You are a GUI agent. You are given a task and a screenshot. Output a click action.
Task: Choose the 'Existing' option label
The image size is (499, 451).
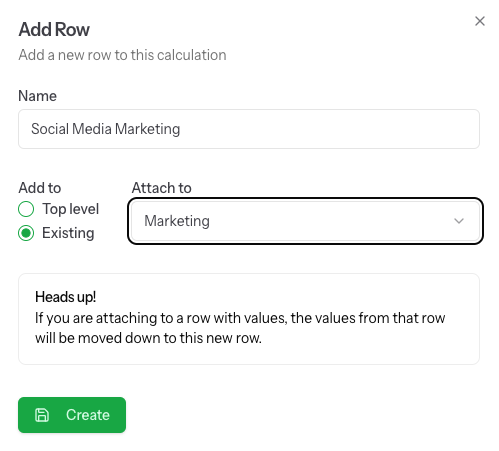click(x=68, y=233)
